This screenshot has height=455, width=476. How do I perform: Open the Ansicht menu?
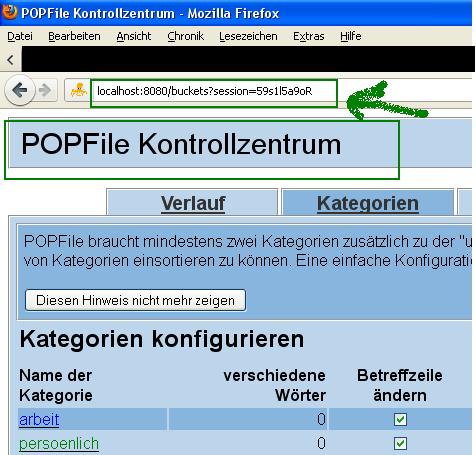point(134,36)
